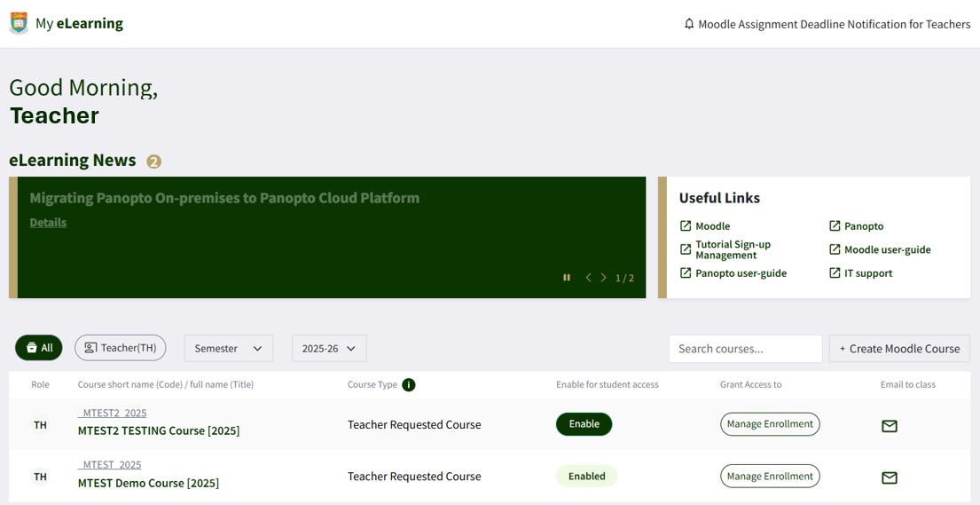
Task: Toggle Enabled status for MTEST Demo course
Action: coord(586,477)
